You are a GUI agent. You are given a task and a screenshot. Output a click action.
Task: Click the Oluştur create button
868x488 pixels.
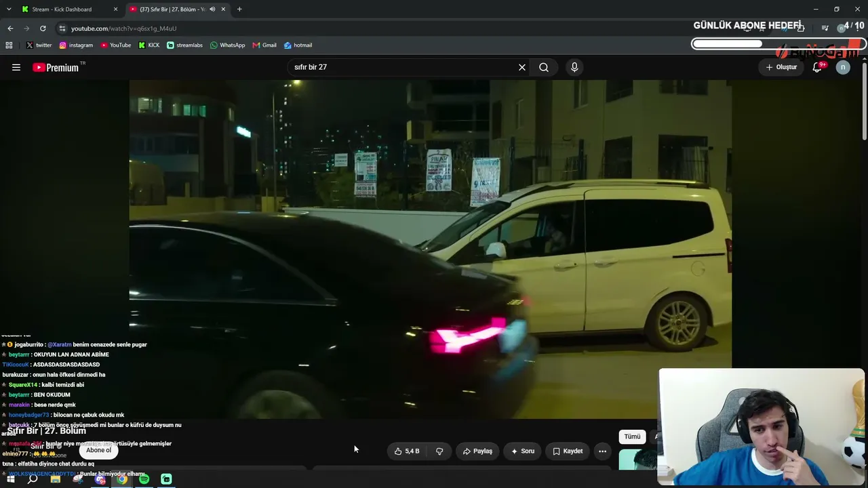[782, 67]
